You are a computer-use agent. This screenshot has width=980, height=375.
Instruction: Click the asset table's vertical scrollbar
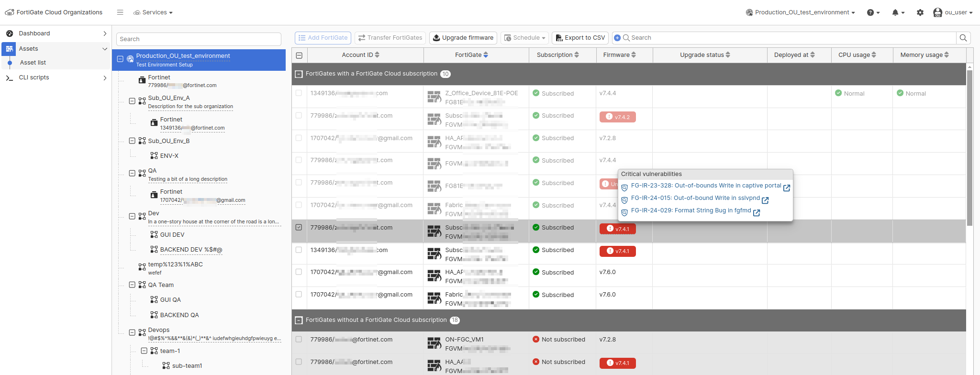point(969,148)
